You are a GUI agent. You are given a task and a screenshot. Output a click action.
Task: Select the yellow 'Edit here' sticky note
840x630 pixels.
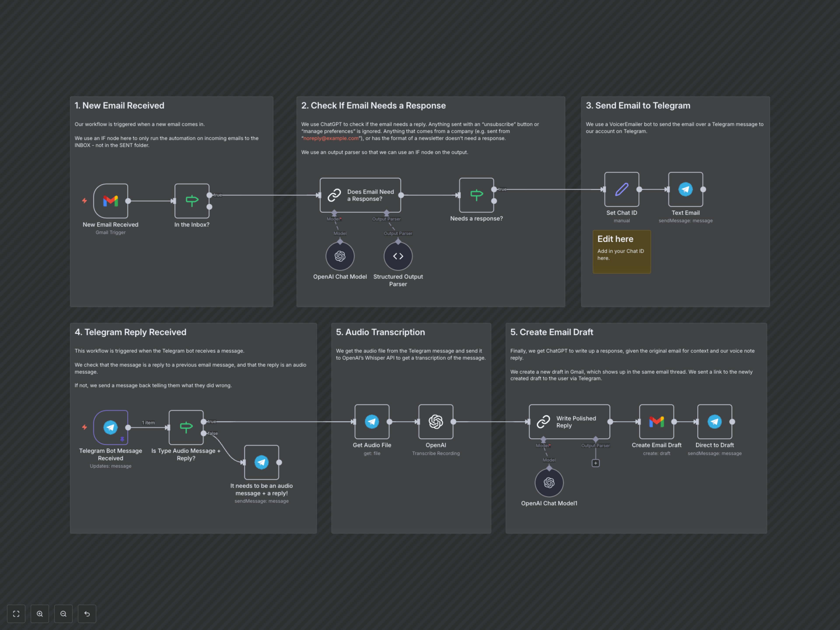[622, 252]
